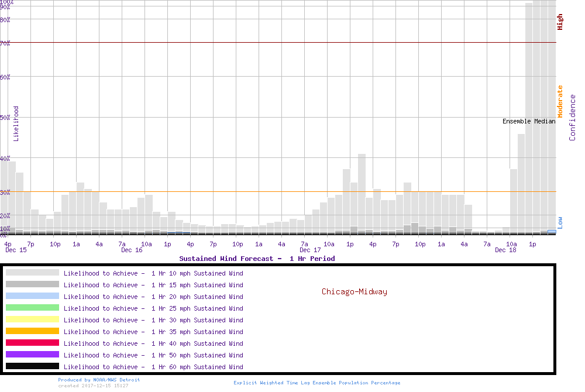Click the yellow 30 mph legend swatch

coord(32,319)
